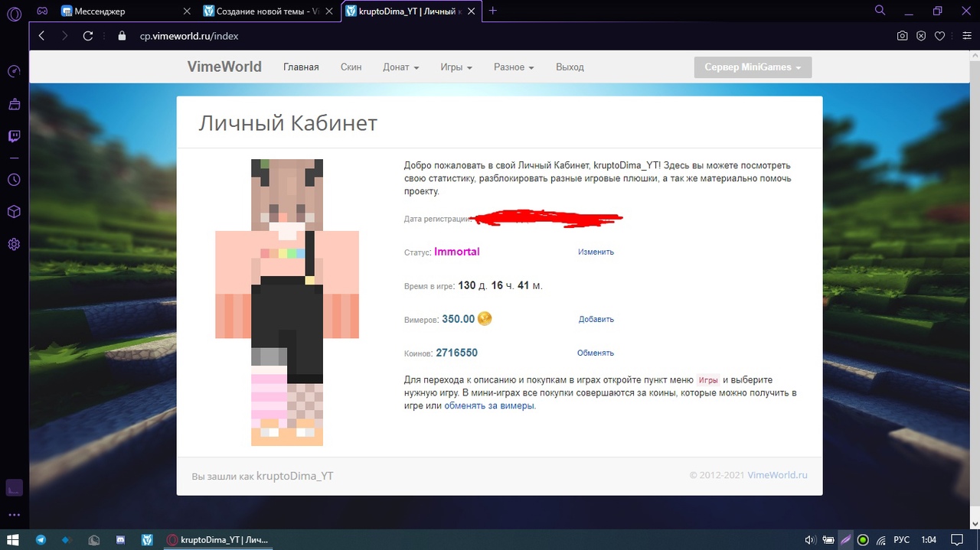Click Добавить to add vimers
This screenshot has width=980, height=550.
pyautogui.click(x=596, y=319)
